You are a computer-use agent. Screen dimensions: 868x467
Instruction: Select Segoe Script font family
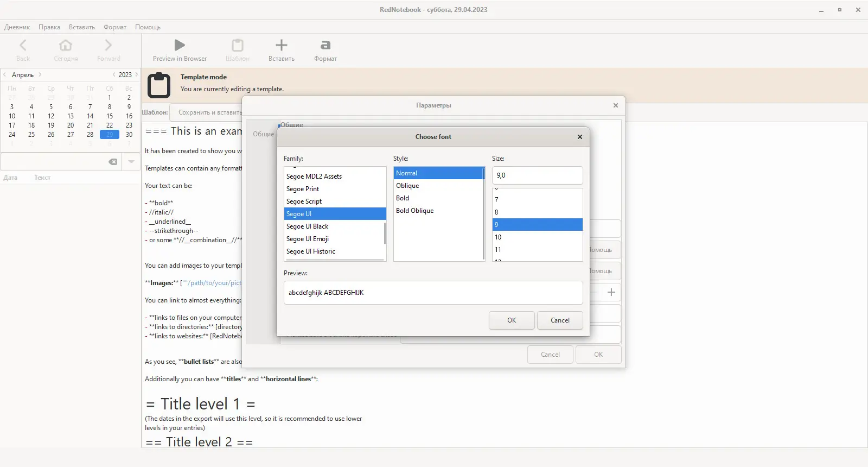pyautogui.click(x=335, y=201)
